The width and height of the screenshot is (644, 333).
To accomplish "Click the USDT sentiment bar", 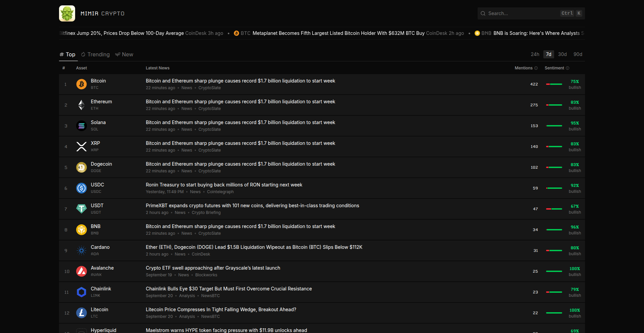I will (x=554, y=209).
